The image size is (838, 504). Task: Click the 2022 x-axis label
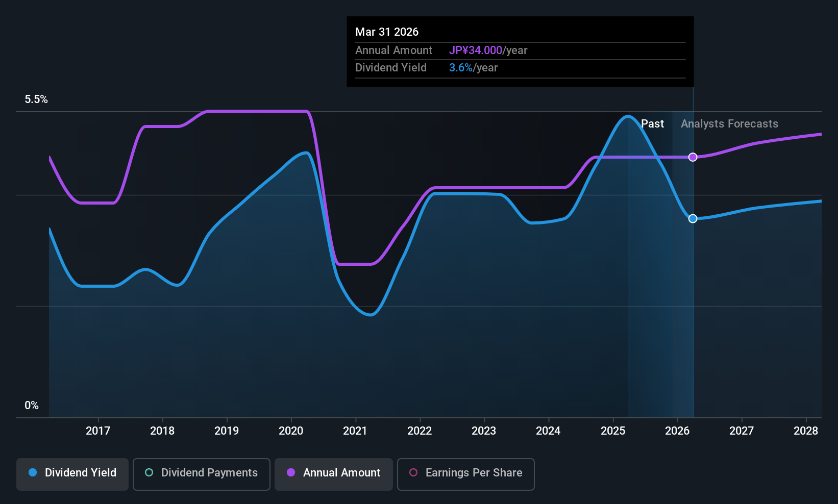[x=420, y=431]
